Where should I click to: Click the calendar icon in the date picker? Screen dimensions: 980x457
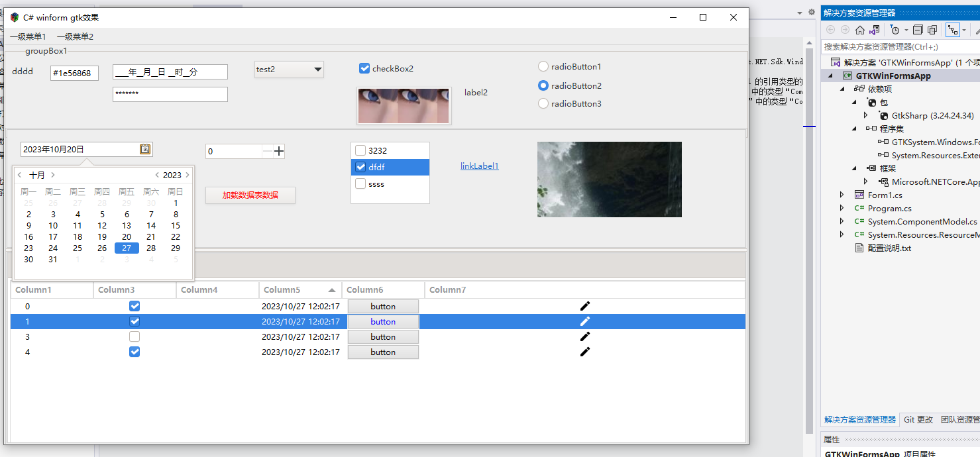145,150
